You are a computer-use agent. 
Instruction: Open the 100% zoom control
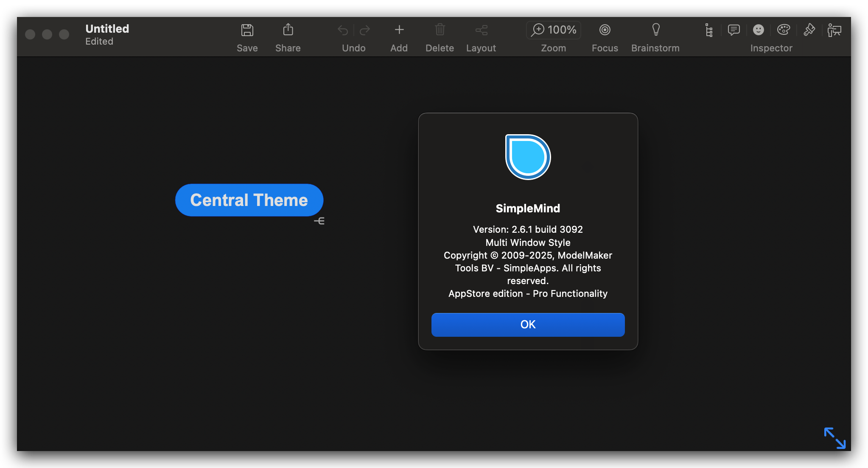553,30
